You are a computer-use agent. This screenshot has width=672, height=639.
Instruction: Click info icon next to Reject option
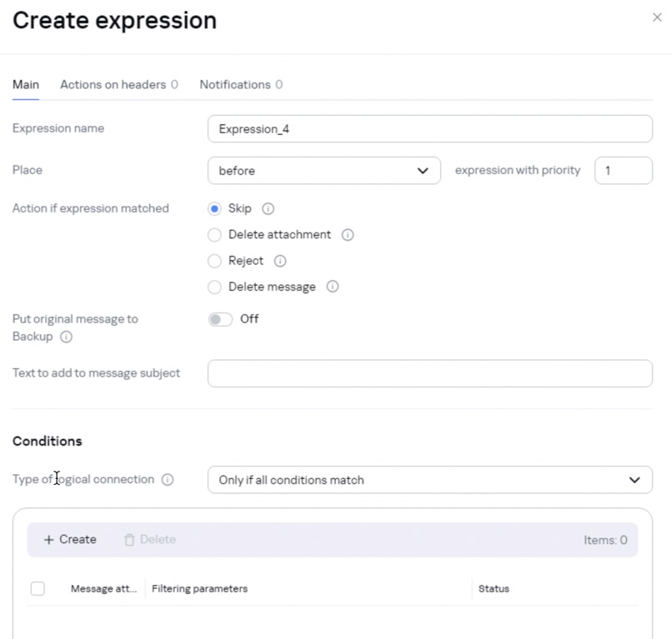[280, 261]
